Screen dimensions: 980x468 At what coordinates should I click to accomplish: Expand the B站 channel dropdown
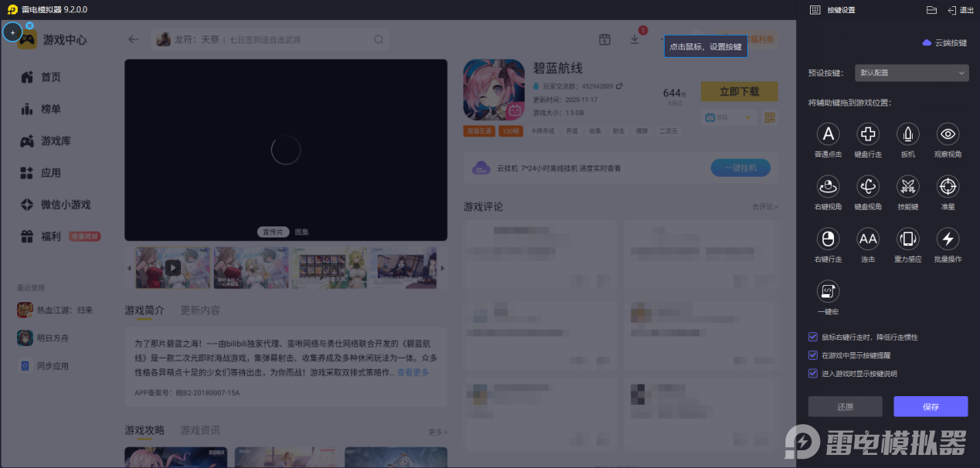[x=727, y=117]
